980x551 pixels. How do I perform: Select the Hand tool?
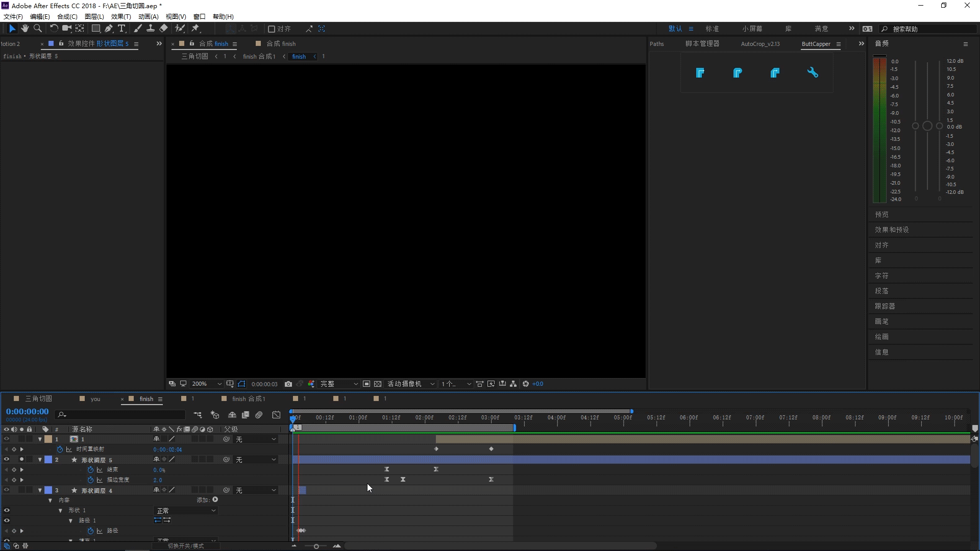24,29
